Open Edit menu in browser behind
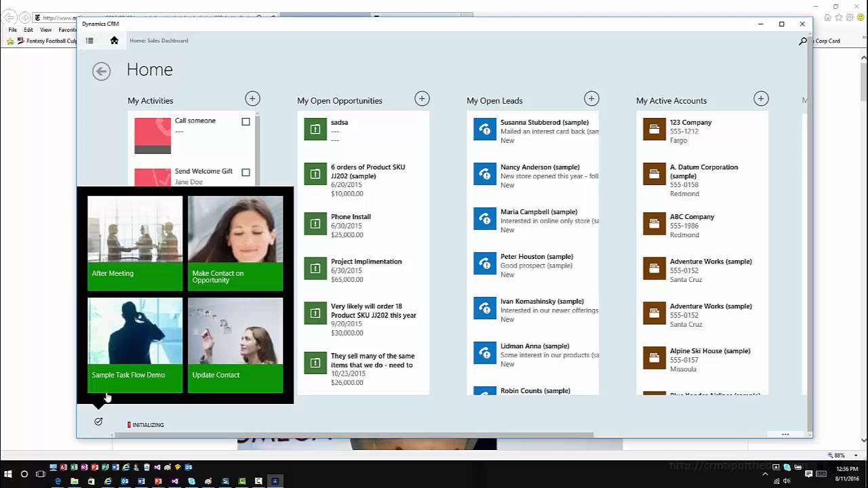This screenshot has height=488, width=868. [x=28, y=30]
